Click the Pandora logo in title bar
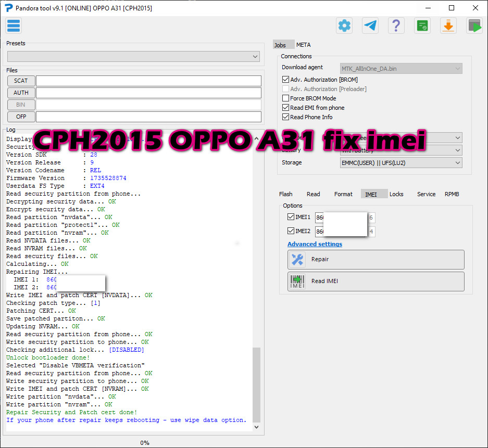This screenshot has width=488, height=448. (9, 8)
